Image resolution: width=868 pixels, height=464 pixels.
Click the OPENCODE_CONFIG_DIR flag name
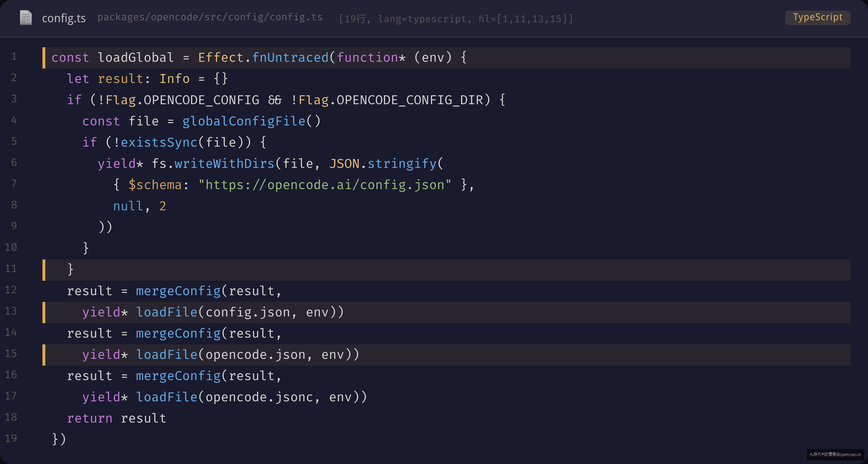(x=410, y=100)
